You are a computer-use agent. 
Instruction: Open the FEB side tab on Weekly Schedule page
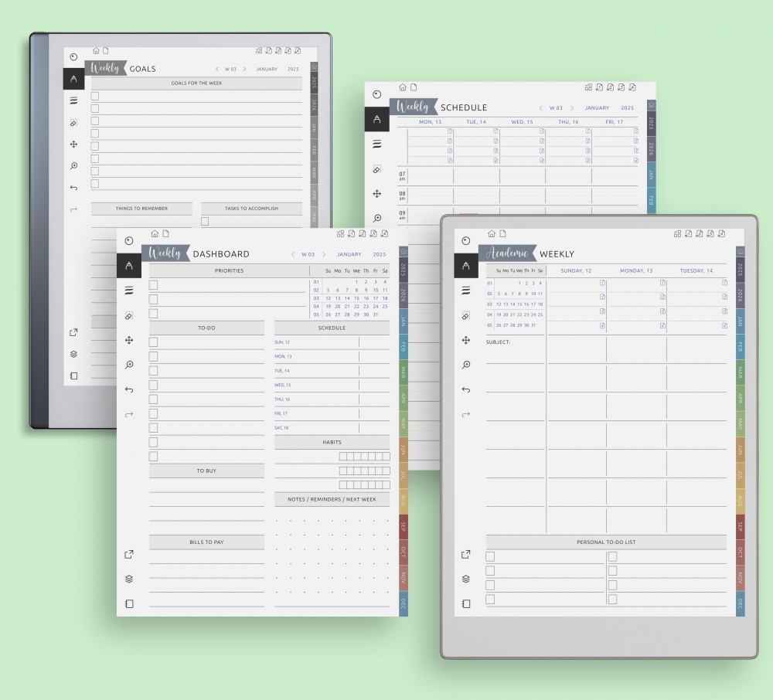651,200
